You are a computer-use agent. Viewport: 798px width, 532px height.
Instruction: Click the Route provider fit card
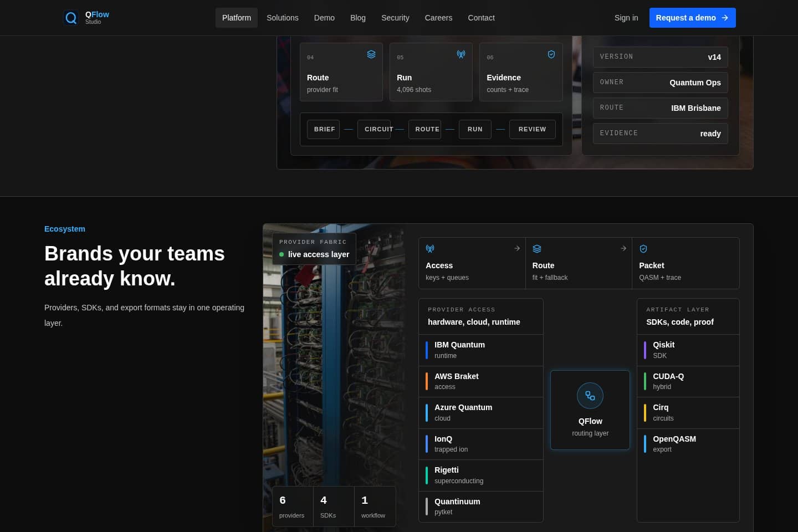(341, 72)
